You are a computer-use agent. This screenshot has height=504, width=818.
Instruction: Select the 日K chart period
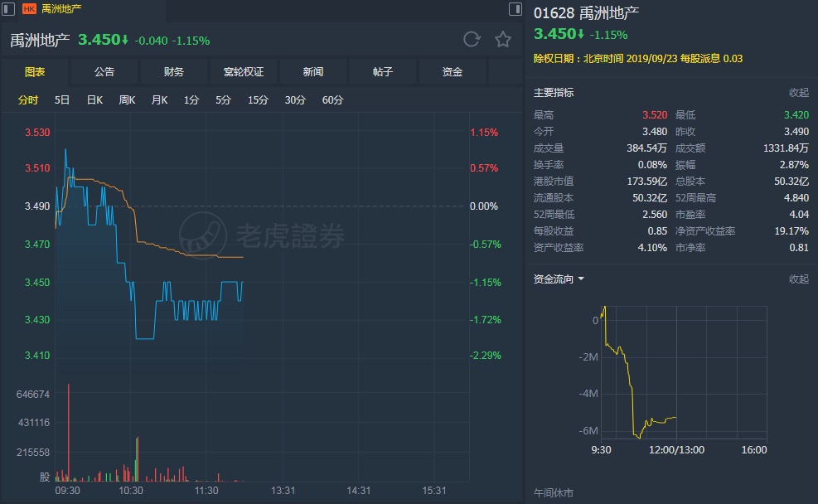tap(94, 100)
